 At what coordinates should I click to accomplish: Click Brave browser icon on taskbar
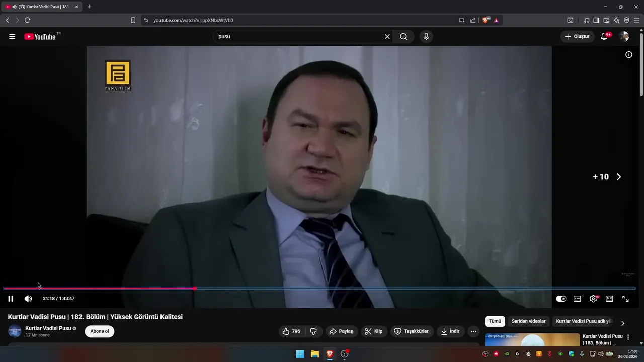tap(330, 354)
